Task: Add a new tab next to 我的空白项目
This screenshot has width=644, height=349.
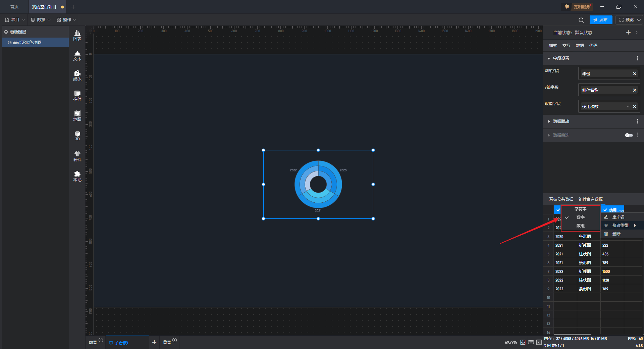Action: click(x=73, y=7)
